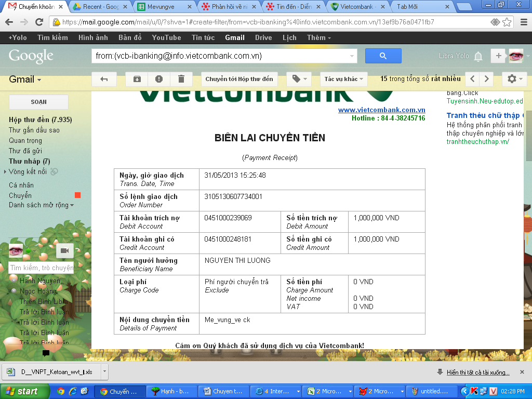Switch to the Vietcombank browser tab
The width and height of the screenshot is (532, 399).
click(358, 7)
